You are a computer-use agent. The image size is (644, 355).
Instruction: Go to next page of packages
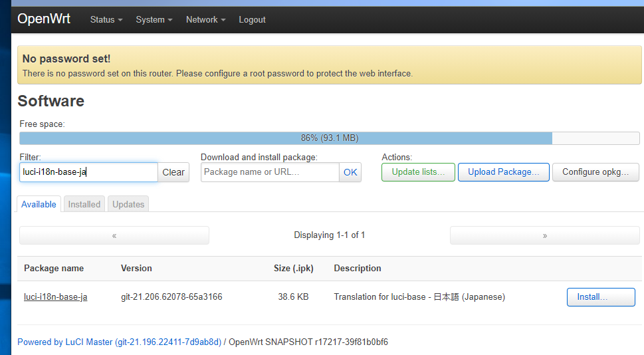[544, 235]
